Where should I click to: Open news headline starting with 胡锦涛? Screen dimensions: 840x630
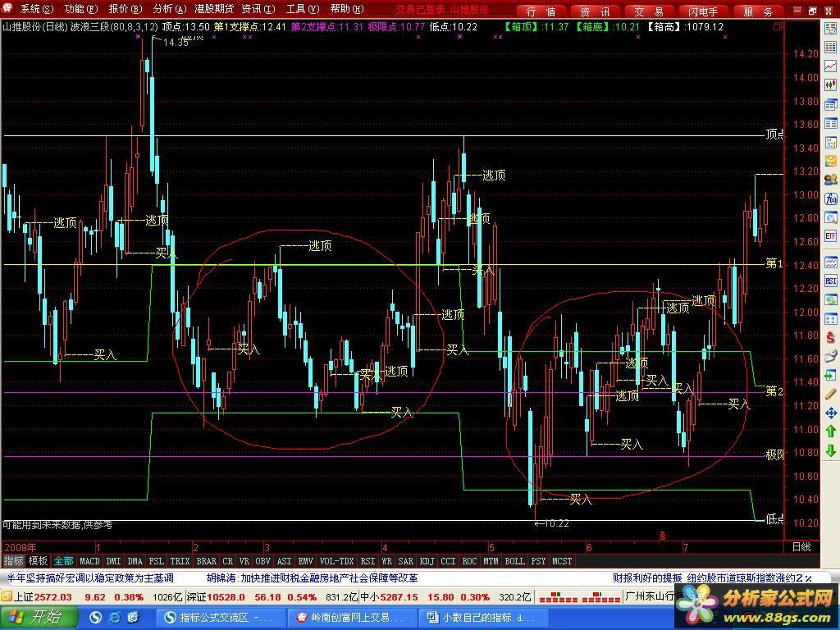coord(313,578)
